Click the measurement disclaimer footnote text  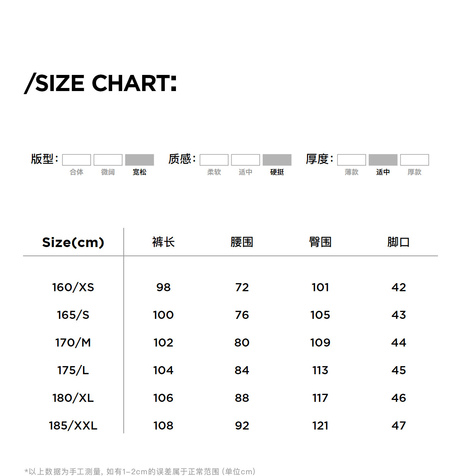tap(140, 471)
